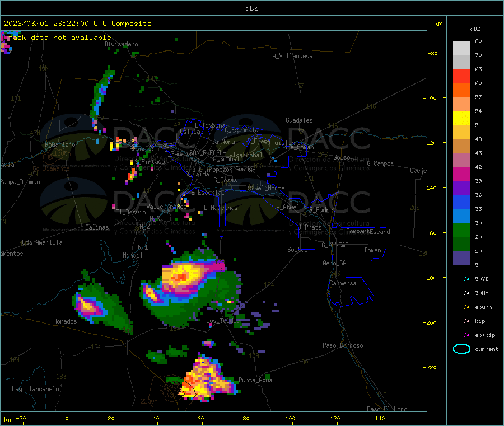Click the '2026/03/01 23:22:00 UTC Composite' timestamp

pos(77,24)
